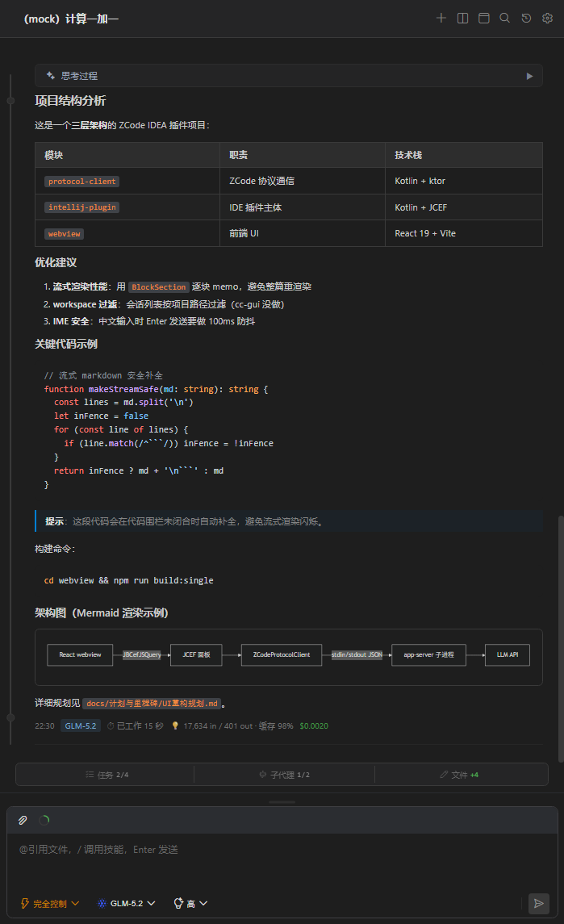Open the 完全控制 permission dropdown
This screenshot has height=924, width=564.
tap(50, 903)
